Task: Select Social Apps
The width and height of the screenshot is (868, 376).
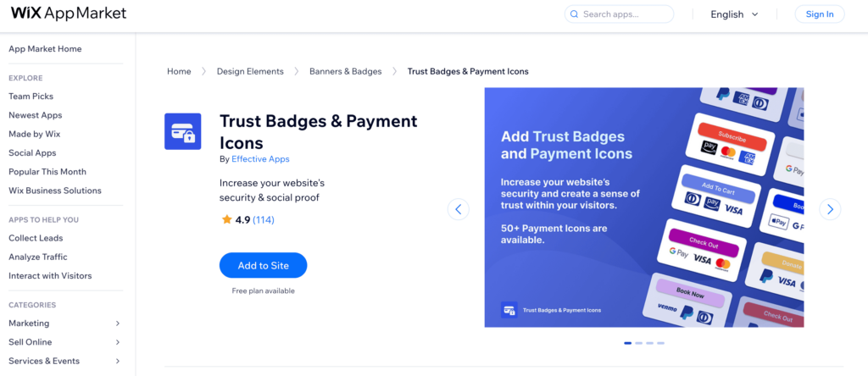Action: (x=32, y=152)
